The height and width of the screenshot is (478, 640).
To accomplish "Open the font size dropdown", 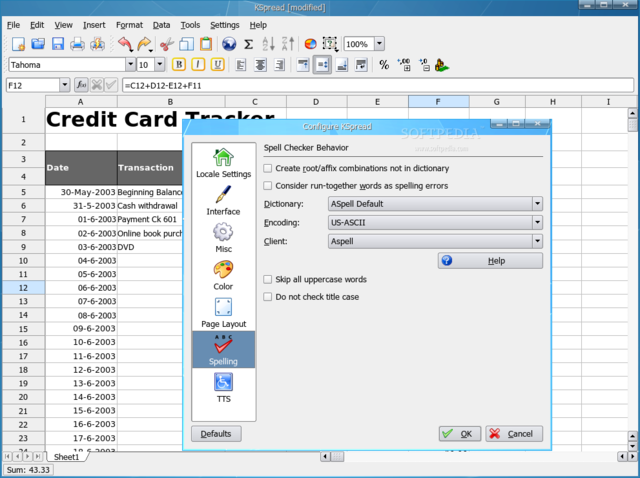I will pos(160,64).
